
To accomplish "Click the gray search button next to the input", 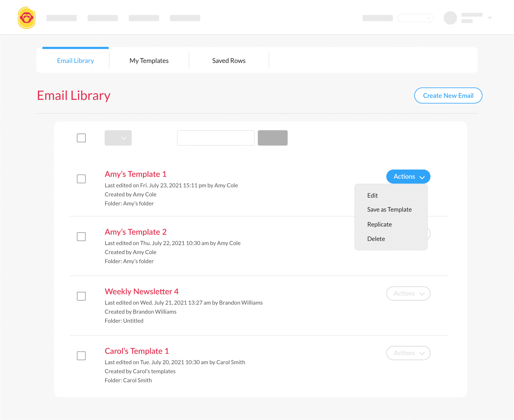I will pyautogui.click(x=273, y=138).
